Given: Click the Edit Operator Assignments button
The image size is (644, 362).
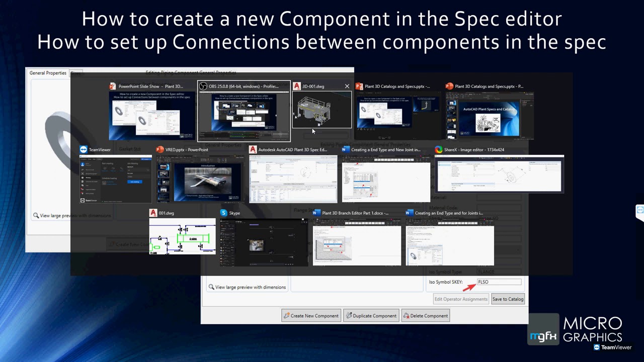Looking at the screenshot, I should pyautogui.click(x=461, y=299).
